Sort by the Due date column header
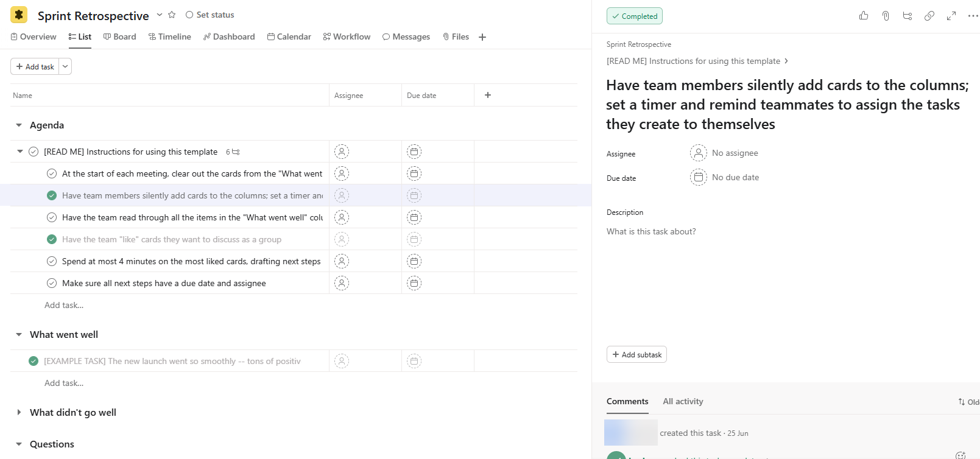This screenshot has width=980, height=459. [421, 96]
